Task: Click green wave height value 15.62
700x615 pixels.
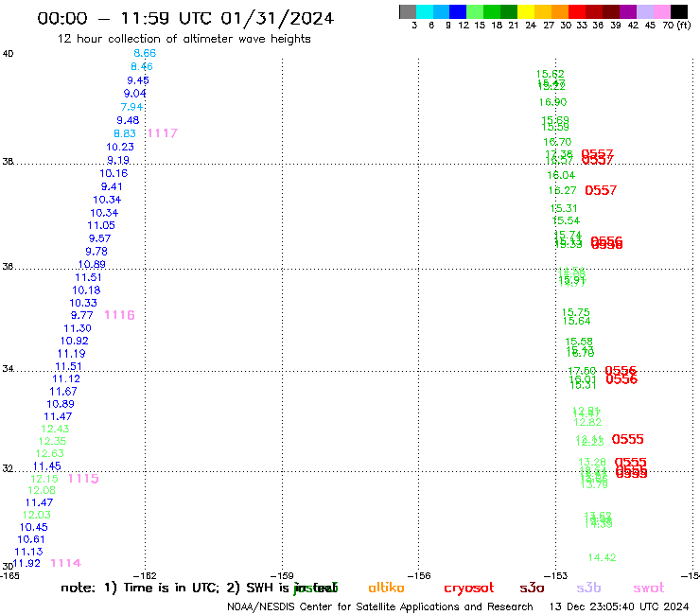Action: click(x=550, y=74)
